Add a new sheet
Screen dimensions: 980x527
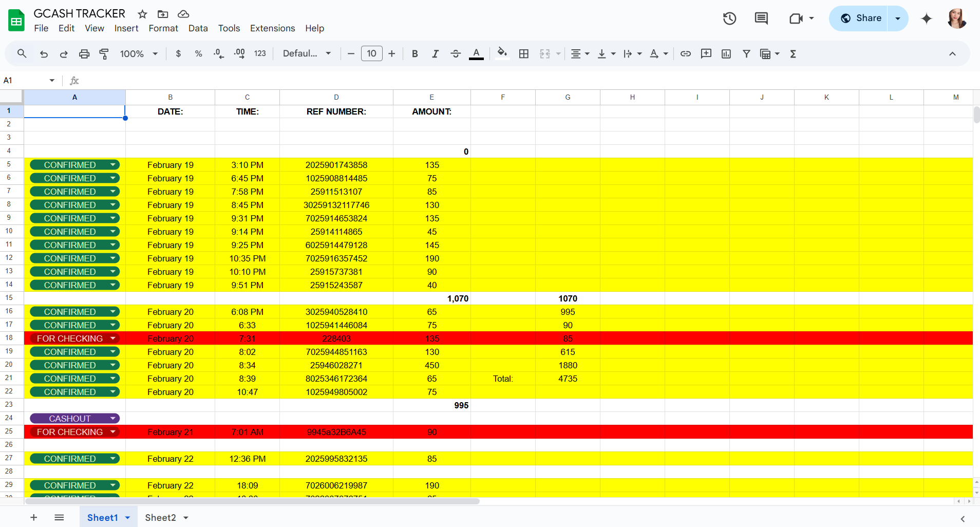point(34,517)
